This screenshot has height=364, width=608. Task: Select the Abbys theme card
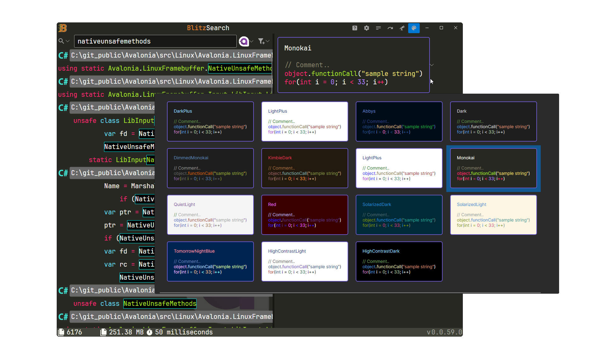399,121
